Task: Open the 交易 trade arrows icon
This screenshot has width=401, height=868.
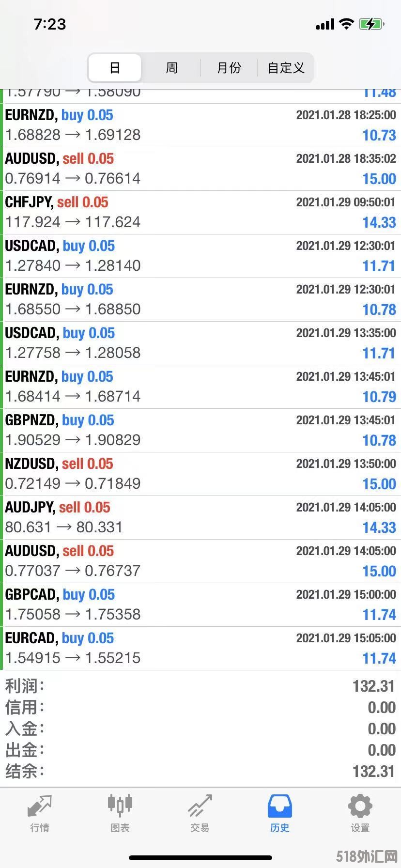Action: click(200, 806)
